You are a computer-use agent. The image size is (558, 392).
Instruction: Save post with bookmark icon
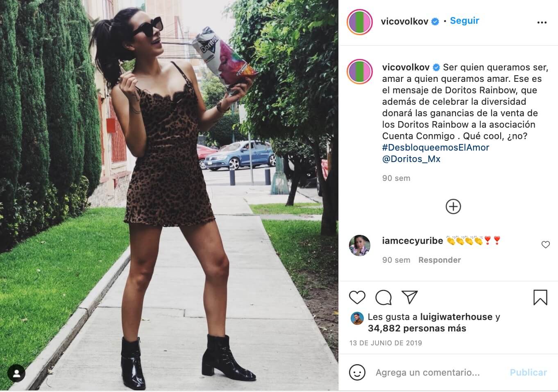point(540,297)
